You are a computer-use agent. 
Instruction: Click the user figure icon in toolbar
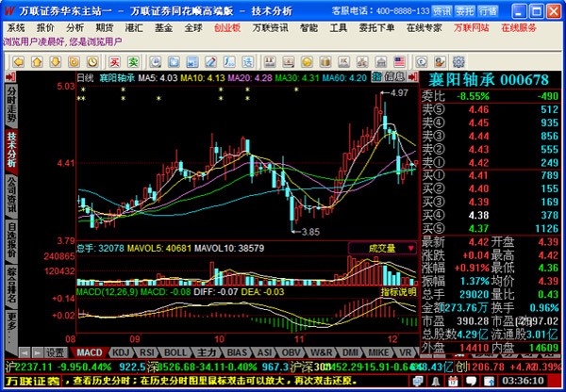[x=440, y=62]
